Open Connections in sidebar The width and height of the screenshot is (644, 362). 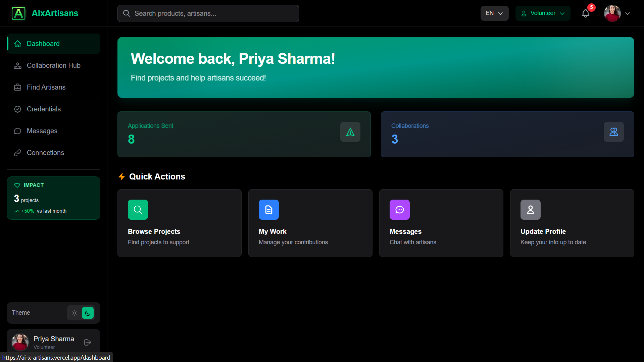coord(54,153)
